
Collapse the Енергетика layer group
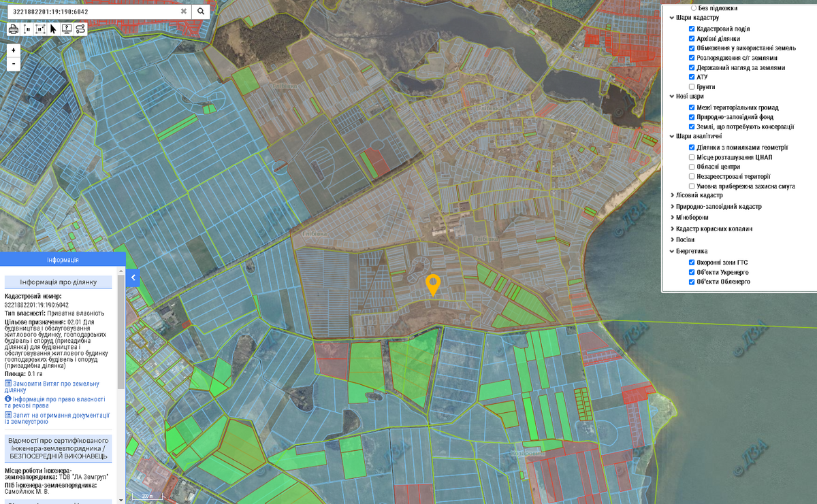672,251
